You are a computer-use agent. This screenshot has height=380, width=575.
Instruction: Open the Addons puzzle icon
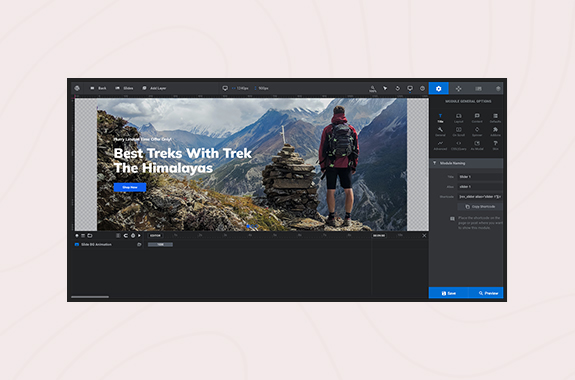[x=495, y=131]
